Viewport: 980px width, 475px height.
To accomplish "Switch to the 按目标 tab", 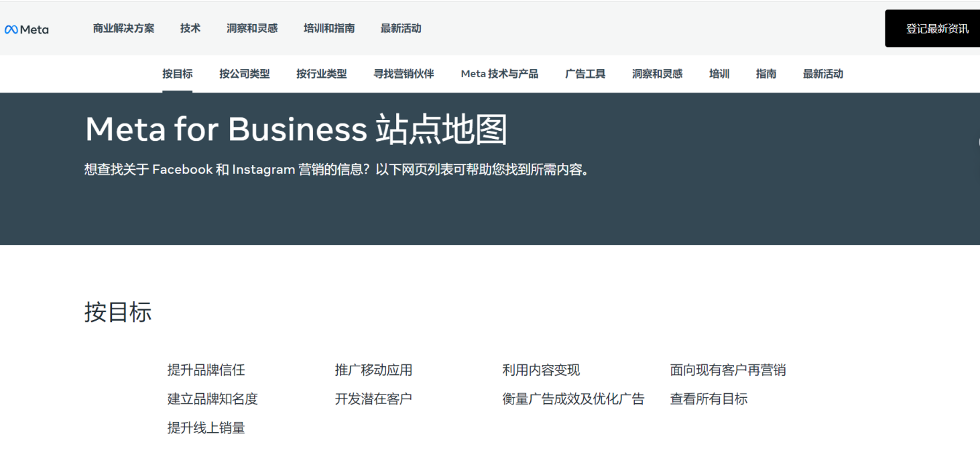I will [177, 74].
